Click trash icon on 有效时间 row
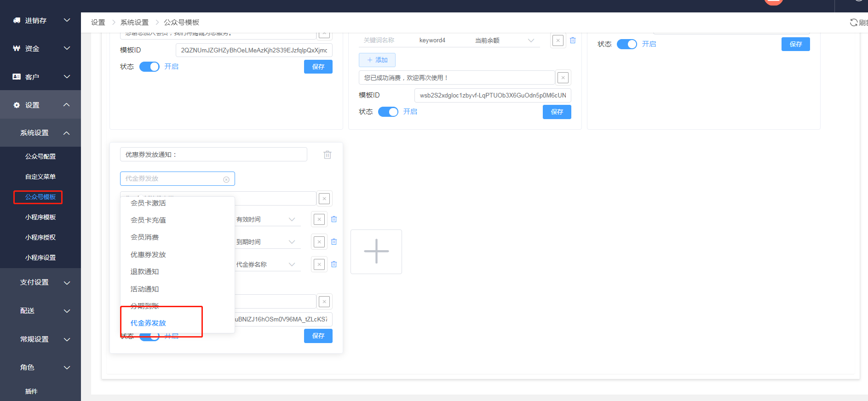Screen dimensions: 868x401 [334, 219]
